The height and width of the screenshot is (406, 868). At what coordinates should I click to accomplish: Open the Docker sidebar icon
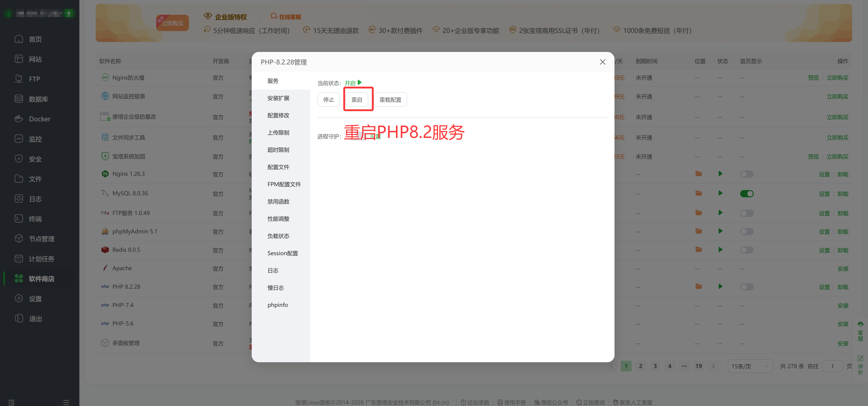pyautogui.click(x=19, y=119)
